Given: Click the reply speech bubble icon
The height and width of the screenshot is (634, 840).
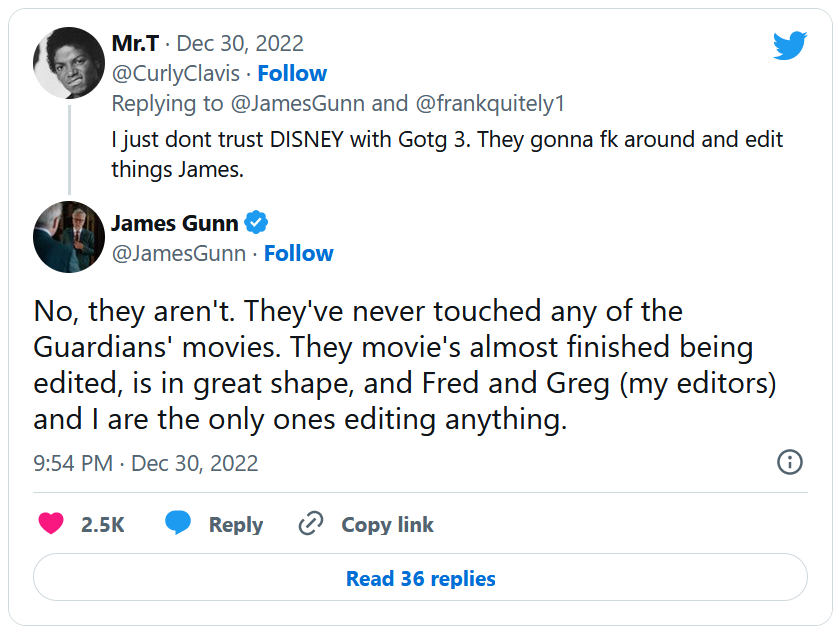Looking at the screenshot, I should pyautogui.click(x=179, y=524).
